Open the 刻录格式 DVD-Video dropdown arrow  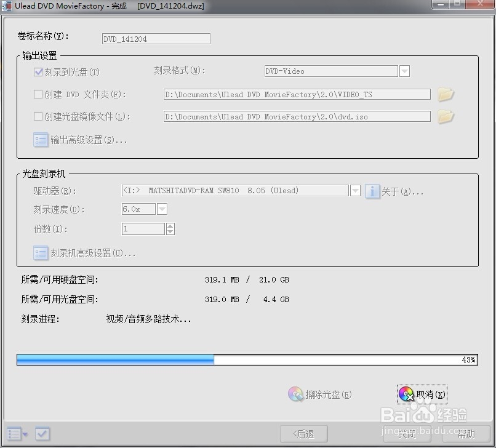click(x=404, y=71)
